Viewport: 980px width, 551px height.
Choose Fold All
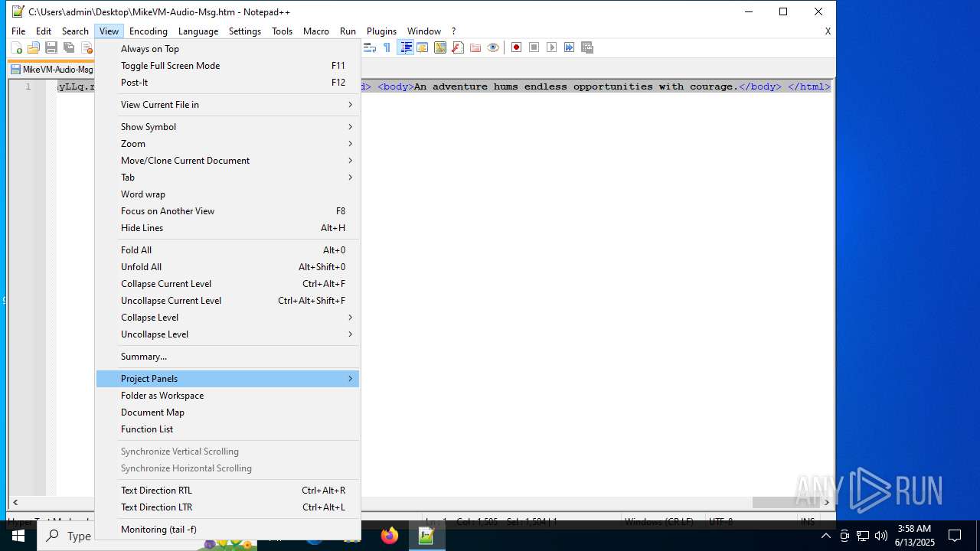pos(227,250)
